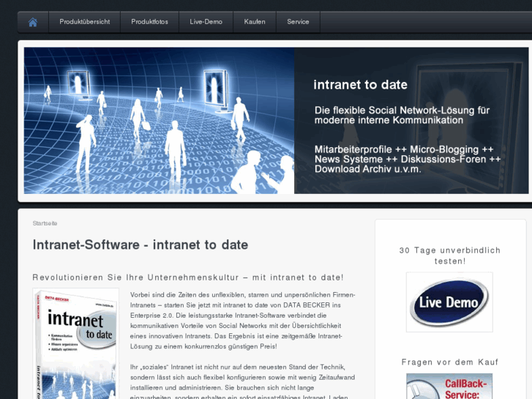The width and height of the screenshot is (532, 399).
Task: Click subheading 'Revolutionieren Sie Ihre Unternehmenskultur'
Action: 188,277
